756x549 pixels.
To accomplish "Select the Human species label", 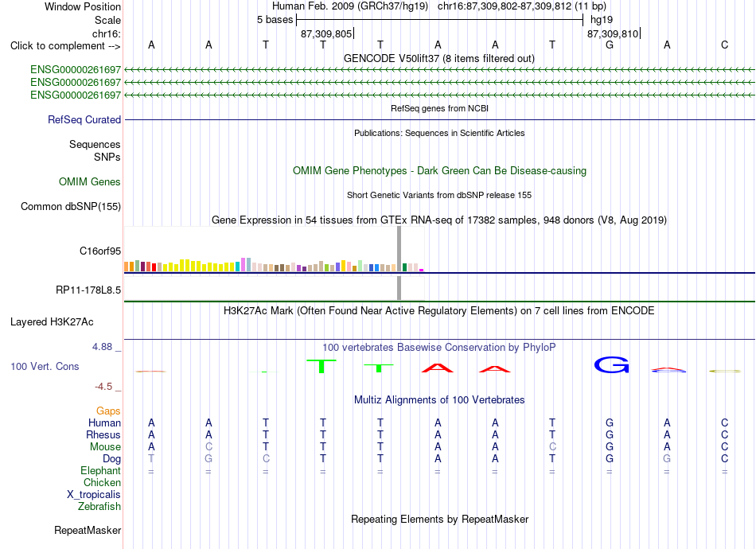I will pos(104,422).
